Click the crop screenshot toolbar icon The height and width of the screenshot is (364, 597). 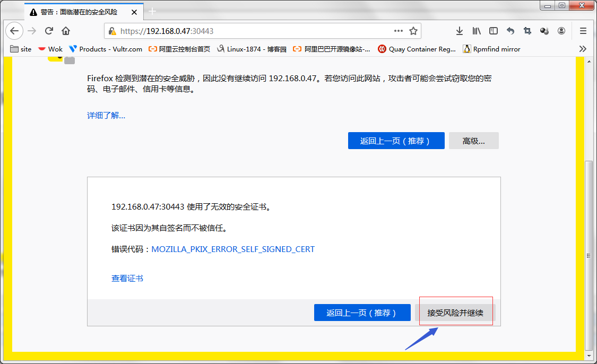527,31
